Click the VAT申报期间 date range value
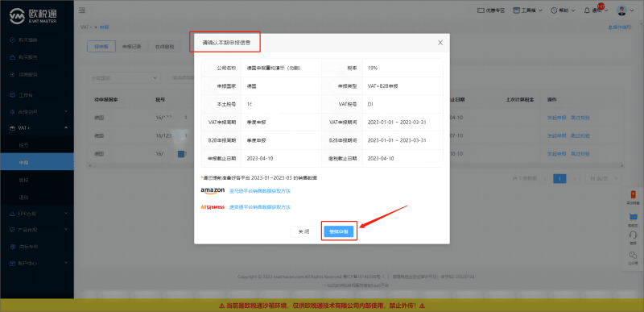Screen dimensions: 644x312 (397, 122)
